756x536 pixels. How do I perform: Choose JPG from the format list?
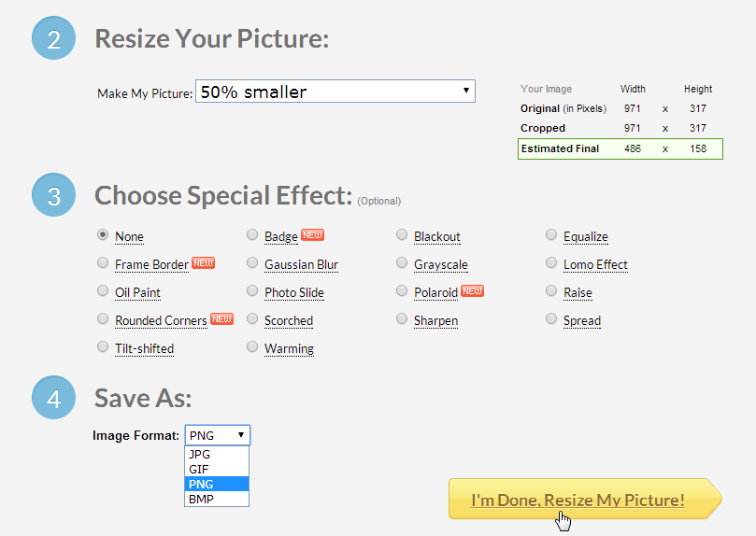coord(217,454)
